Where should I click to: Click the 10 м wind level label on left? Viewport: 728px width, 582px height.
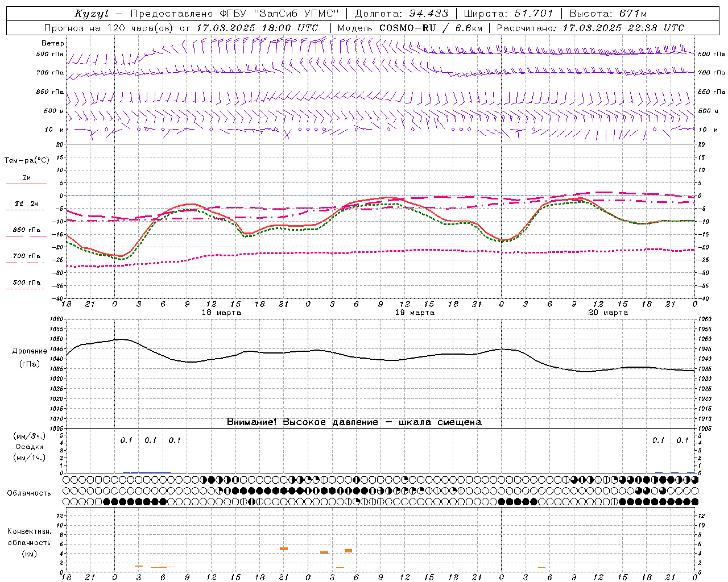coord(54,130)
